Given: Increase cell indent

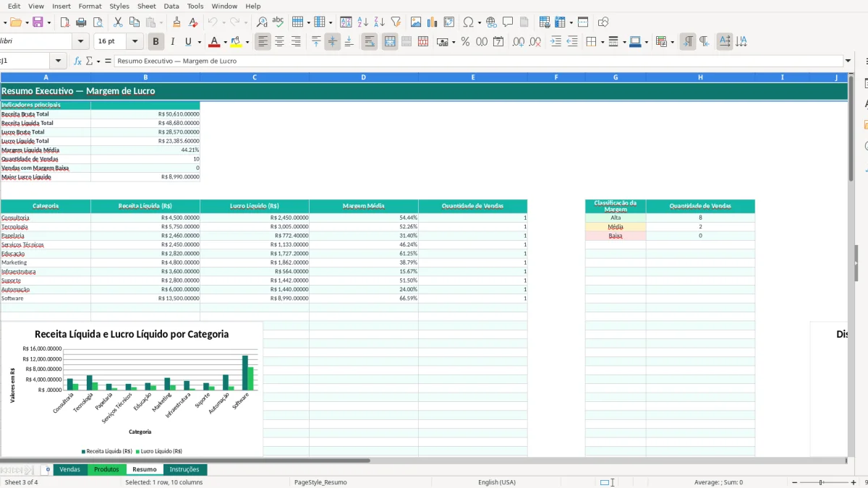Looking at the screenshot, I should click(556, 42).
